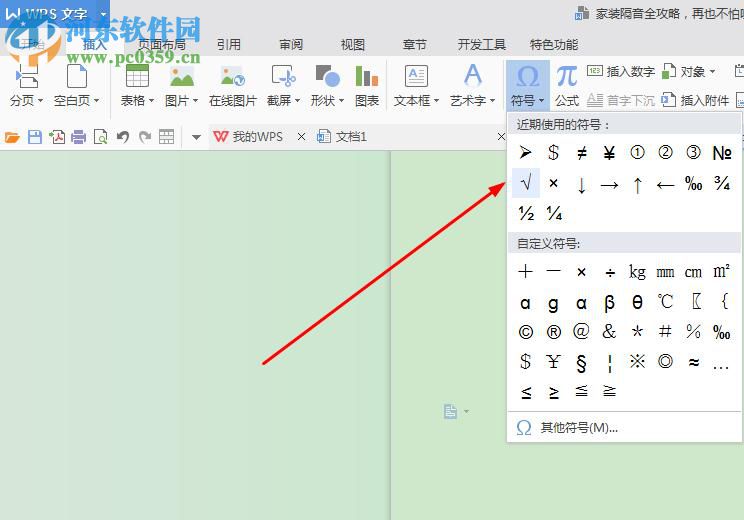
Task: Expand the 表格 dropdown arrow
Action: coord(151,101)
